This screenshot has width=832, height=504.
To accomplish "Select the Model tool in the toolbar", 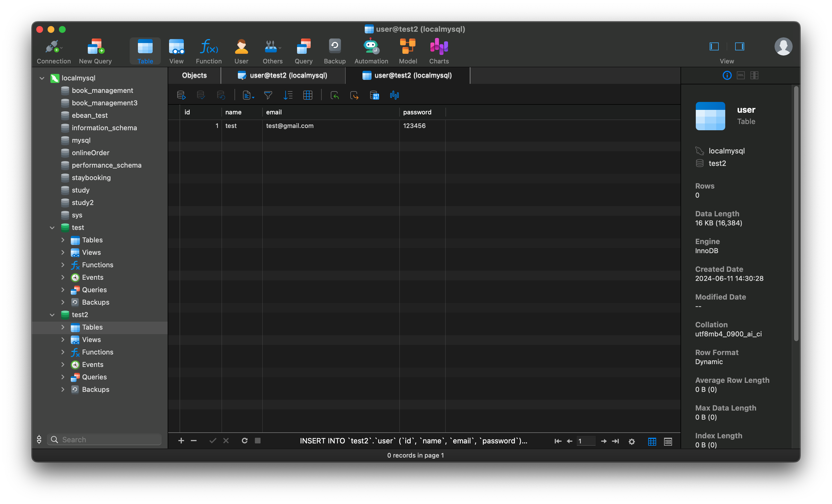I will click(408, 51).
